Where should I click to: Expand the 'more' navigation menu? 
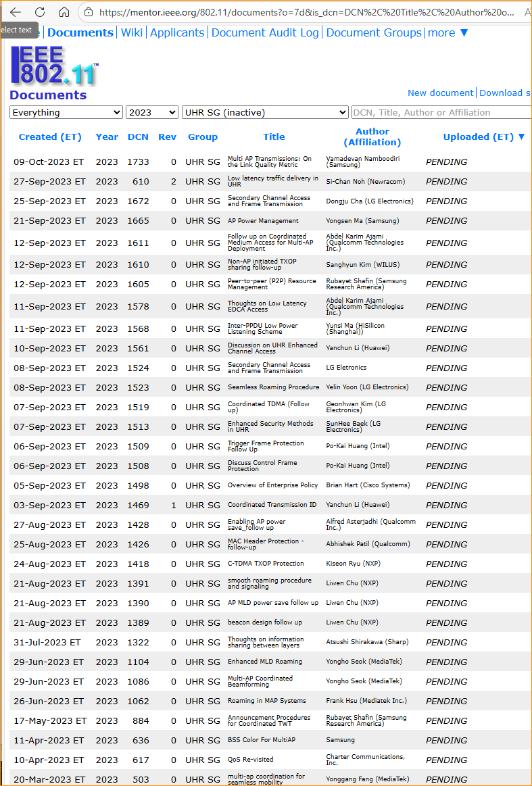pos(448,32)
